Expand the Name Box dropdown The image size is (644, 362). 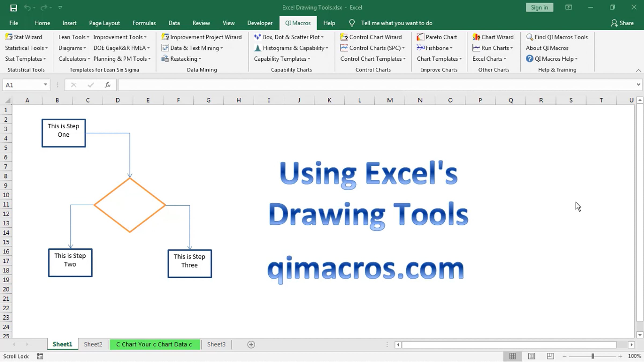tap(46, 85)
